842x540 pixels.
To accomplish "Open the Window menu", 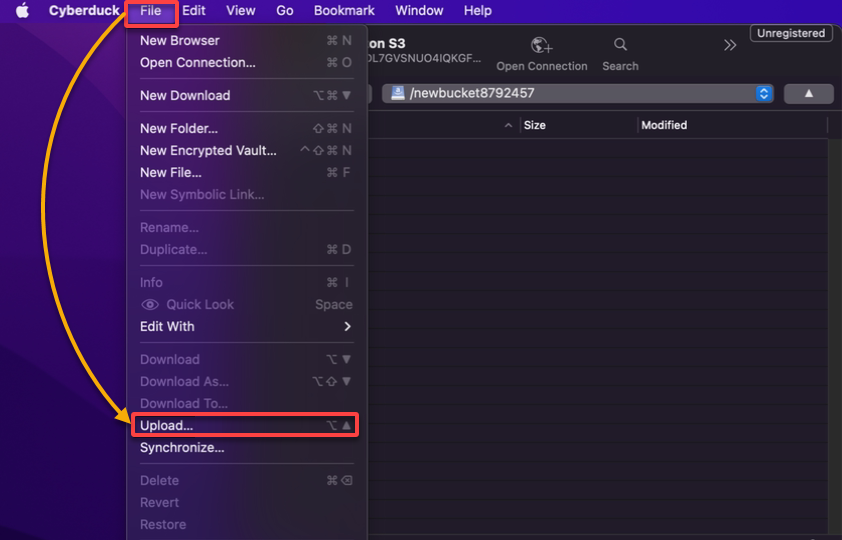I will click(x=419, y=10).
